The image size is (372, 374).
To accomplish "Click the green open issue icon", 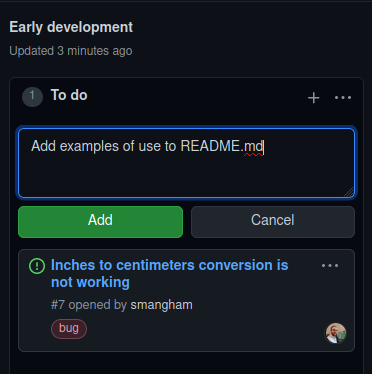I will [x=37, y=266].
